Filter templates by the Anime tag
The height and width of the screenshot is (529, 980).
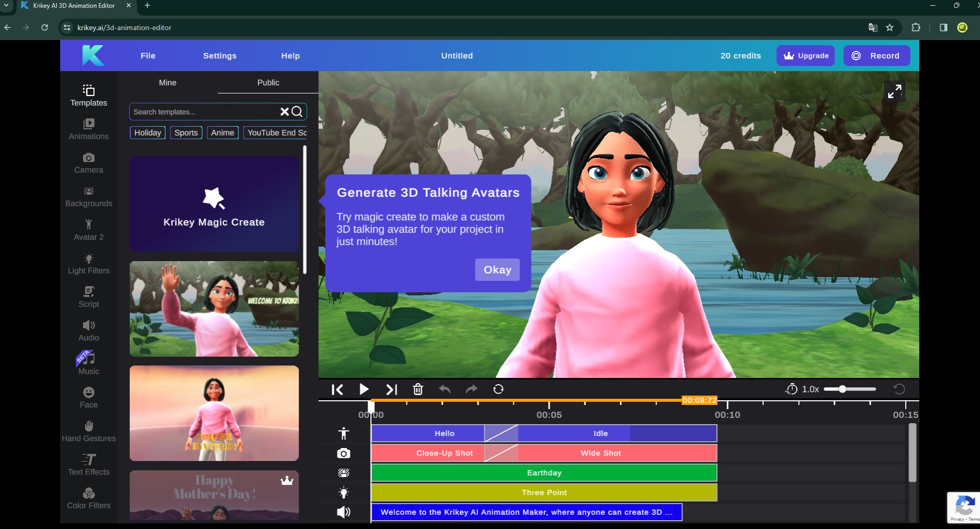tap(223, 133)
